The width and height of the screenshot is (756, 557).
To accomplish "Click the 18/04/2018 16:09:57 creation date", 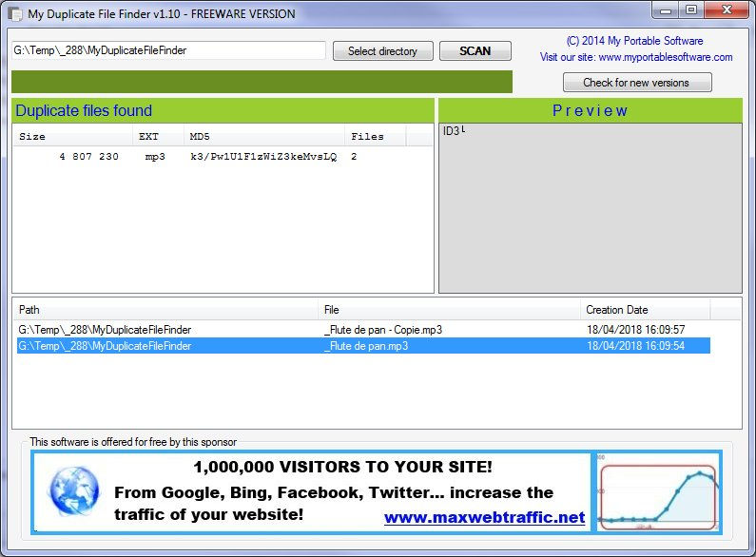I will pos(635,330).
